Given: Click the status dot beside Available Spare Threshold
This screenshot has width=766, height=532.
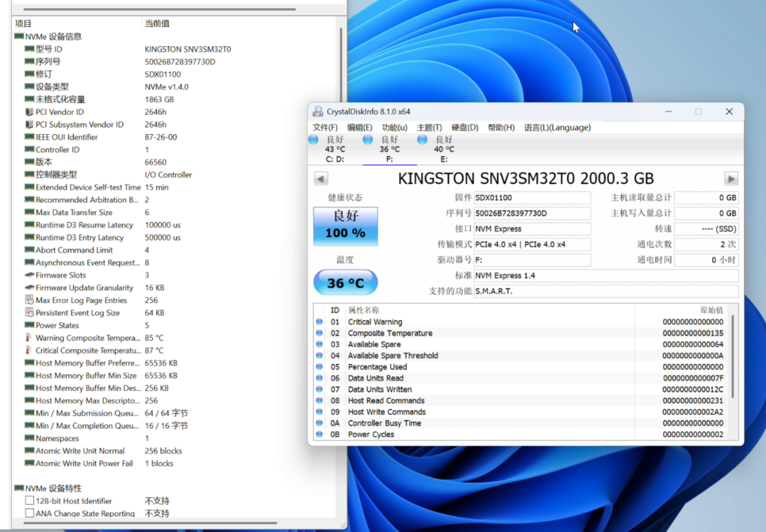Looking at the screenshot, I should (x=319, y=355).
